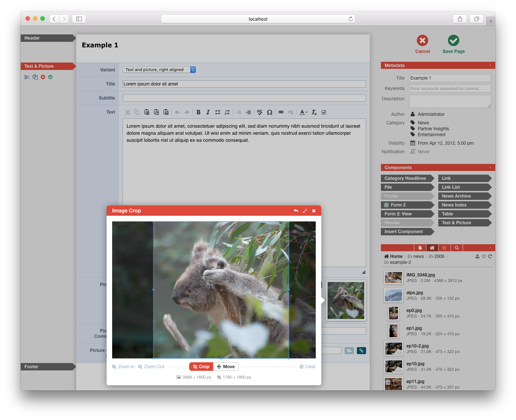This screenshot has height=420, width=516.
Task: Click the Italic formatting icon
Action: pyautogui.click(x=208, y=112)
